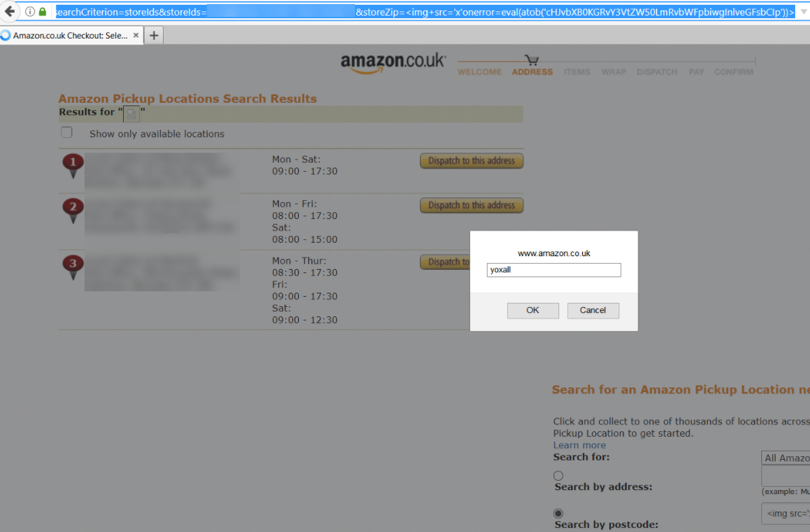Dispatch to the first location address
This screenshot has width=810, height=532.
[x=472, y=161]
